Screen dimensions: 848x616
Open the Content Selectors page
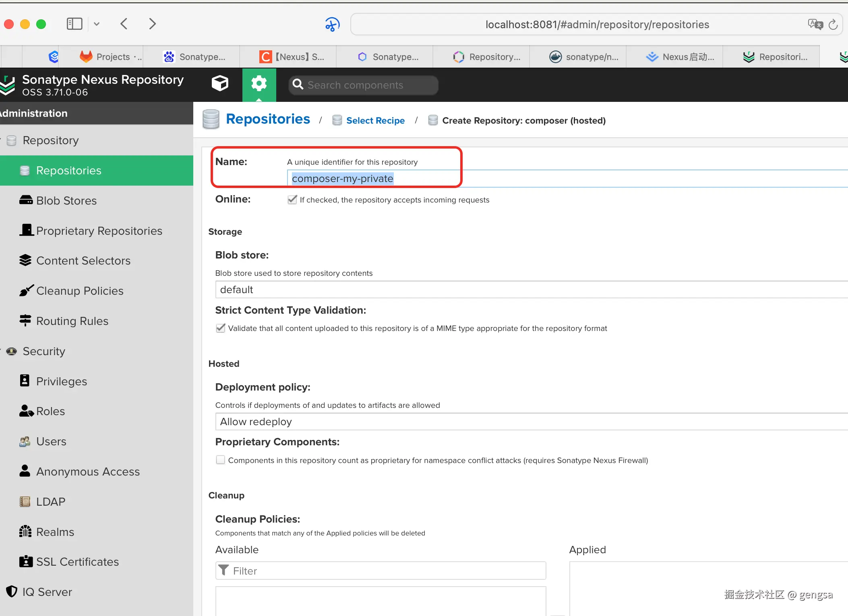tap(83, 260)
